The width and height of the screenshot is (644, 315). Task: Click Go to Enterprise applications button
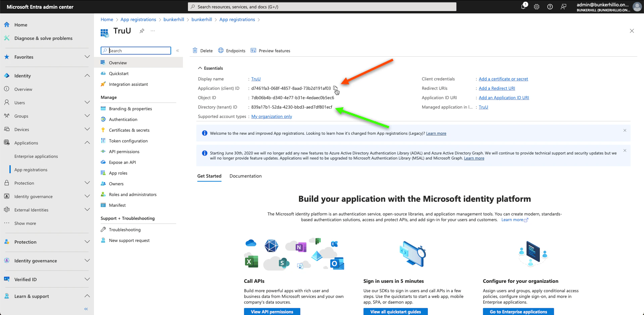[518, 312]
